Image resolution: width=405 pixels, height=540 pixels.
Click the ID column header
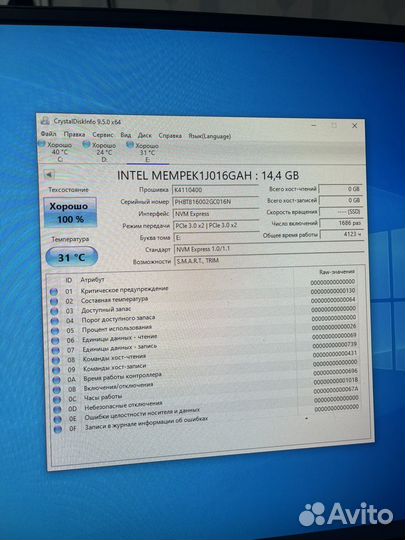click(x=69, y=280)
